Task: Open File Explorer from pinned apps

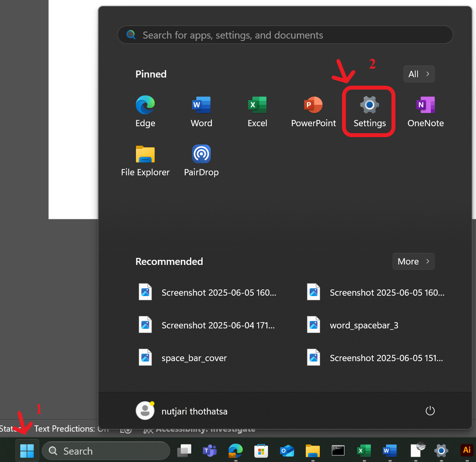Action: [145, 160]
